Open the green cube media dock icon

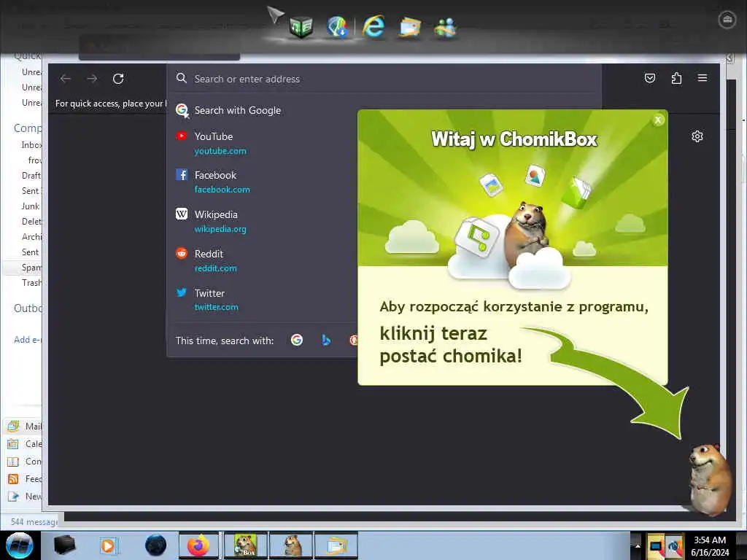click(301, 27)
